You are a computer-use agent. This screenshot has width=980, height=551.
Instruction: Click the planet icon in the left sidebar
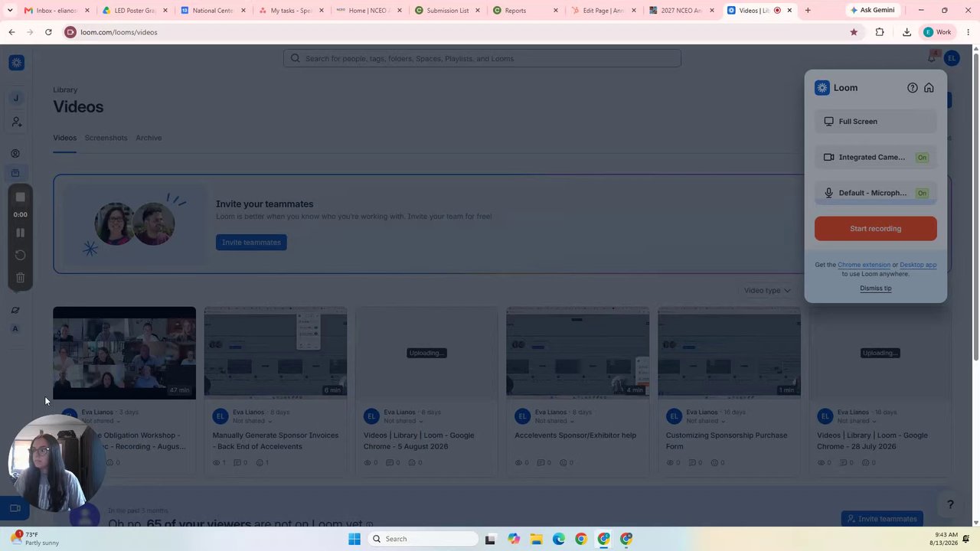coord(15,310)
